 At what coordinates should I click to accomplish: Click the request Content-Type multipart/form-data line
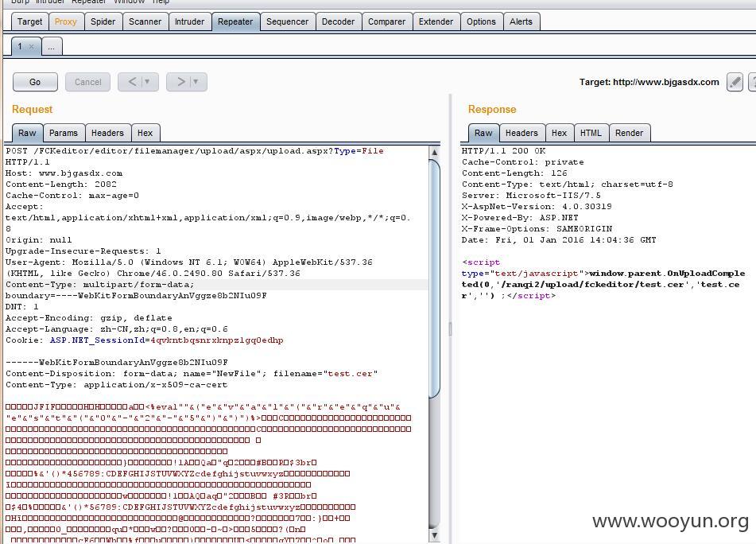coord(100,285)
